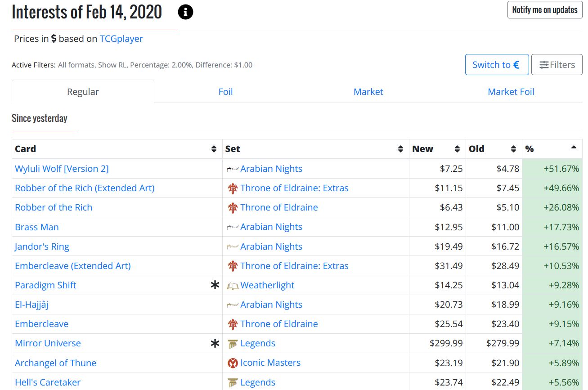
Task: Sort the table by the Set column
Action: tap(400, 149)
